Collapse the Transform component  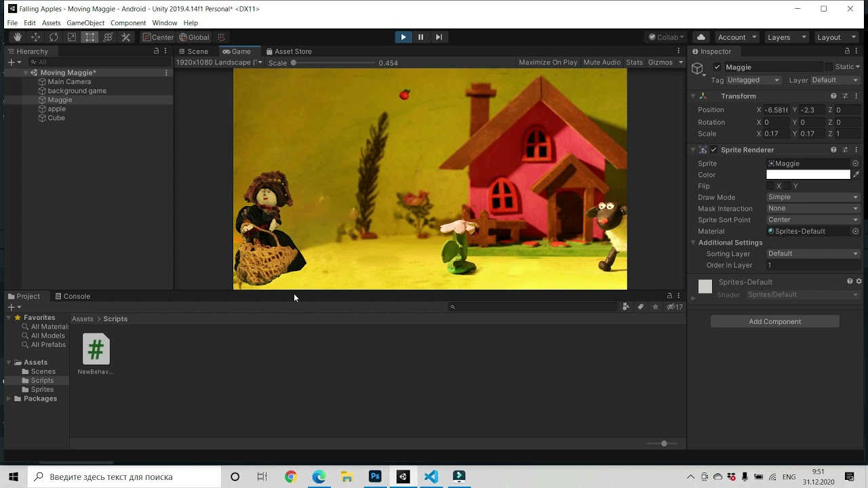(x=693, y=96)
